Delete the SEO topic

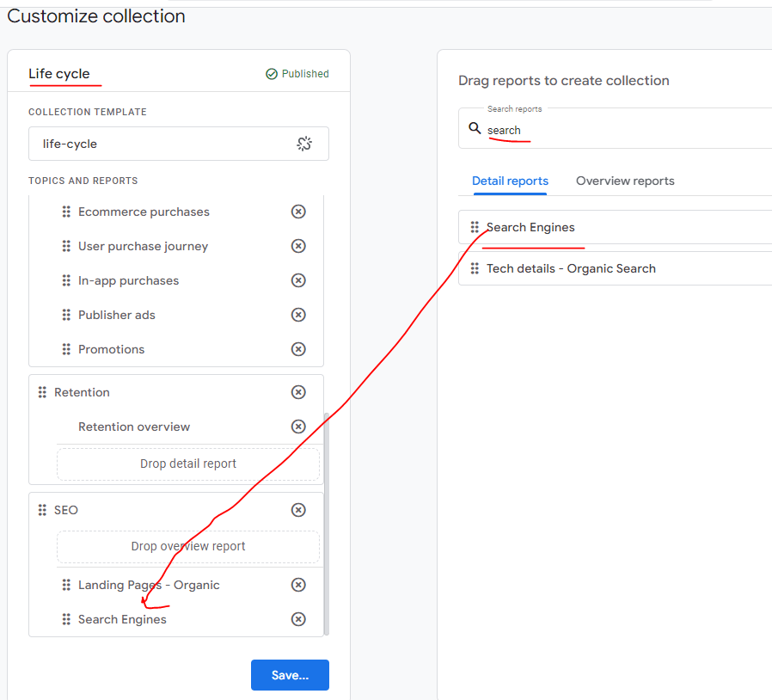click(x=298, y=510)
